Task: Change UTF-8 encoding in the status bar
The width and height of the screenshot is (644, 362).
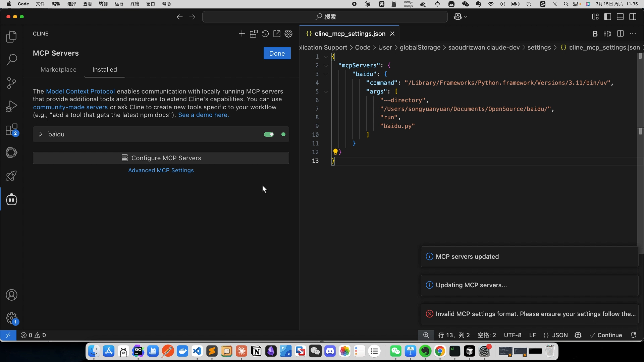Action: click(x=513, y=335)
